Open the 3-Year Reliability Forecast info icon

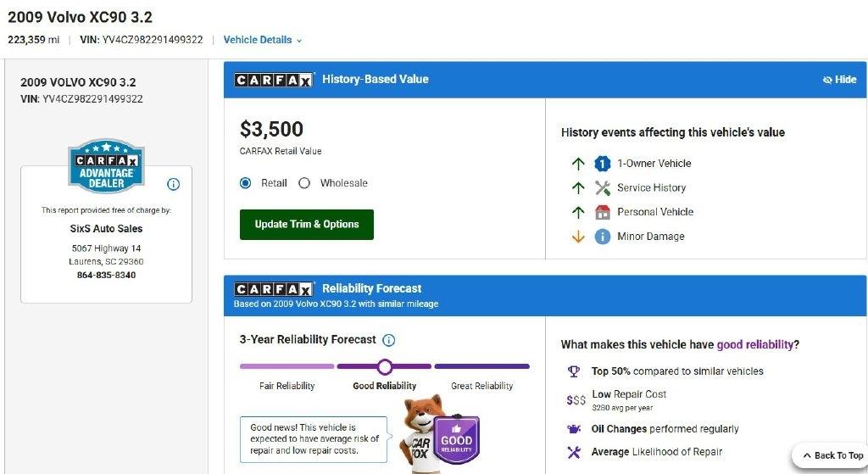click(389, 340)
